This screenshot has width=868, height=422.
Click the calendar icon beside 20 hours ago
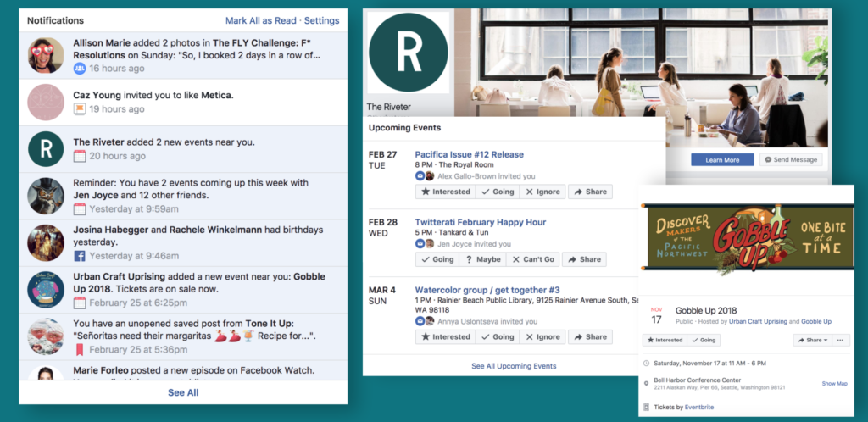pos(80,156)
